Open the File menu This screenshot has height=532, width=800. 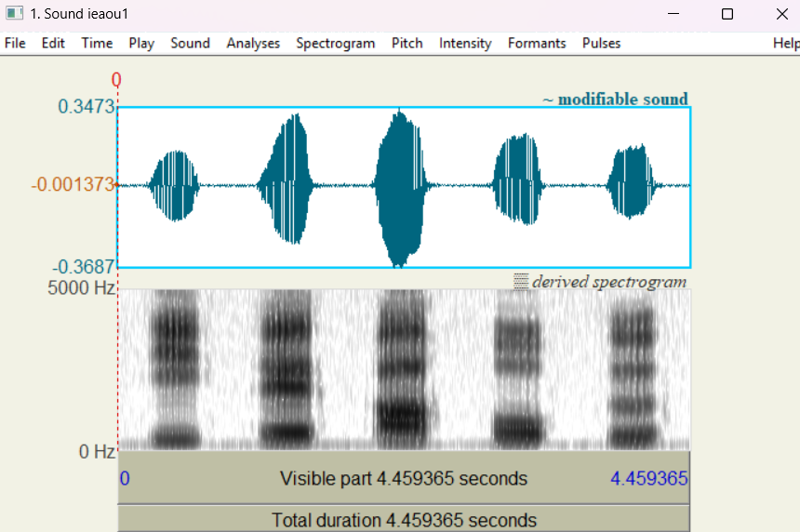(x=15, y=44)
